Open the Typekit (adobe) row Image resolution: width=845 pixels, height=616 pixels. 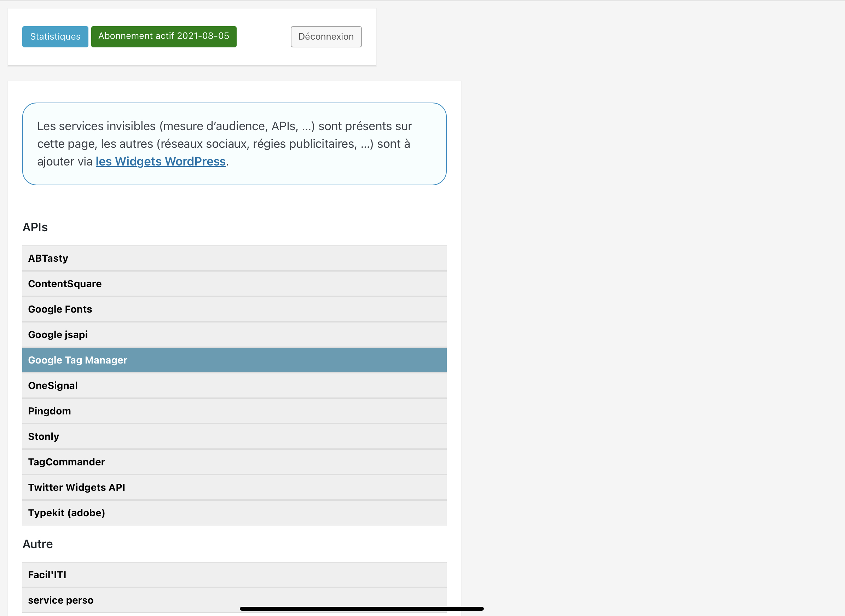click(x=234, y=513)
